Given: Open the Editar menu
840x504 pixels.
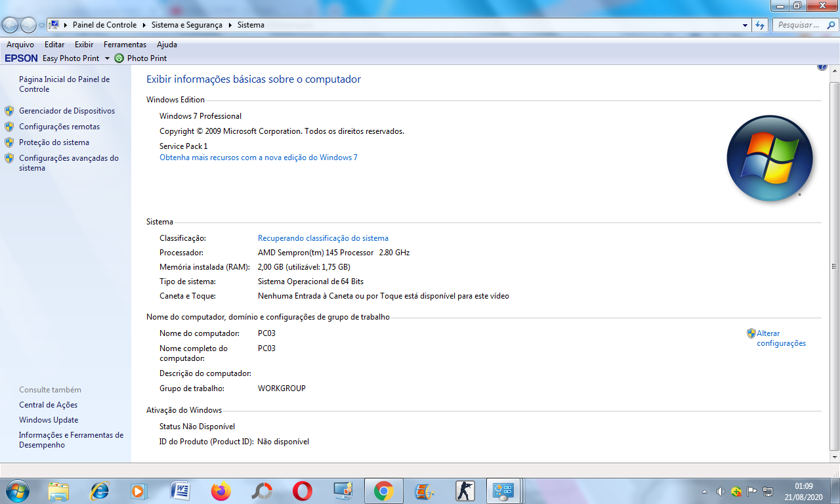Looking at the screenshot, I should (x=54, y=45).
